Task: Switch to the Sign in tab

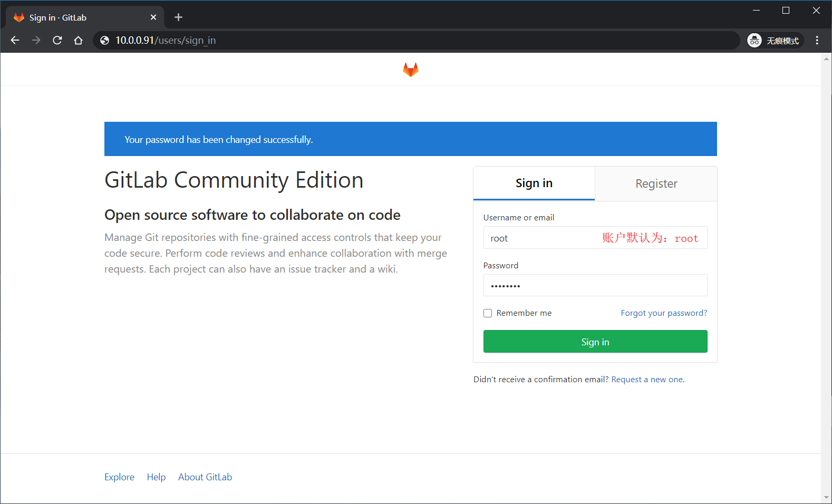Action: pos(534,183)
